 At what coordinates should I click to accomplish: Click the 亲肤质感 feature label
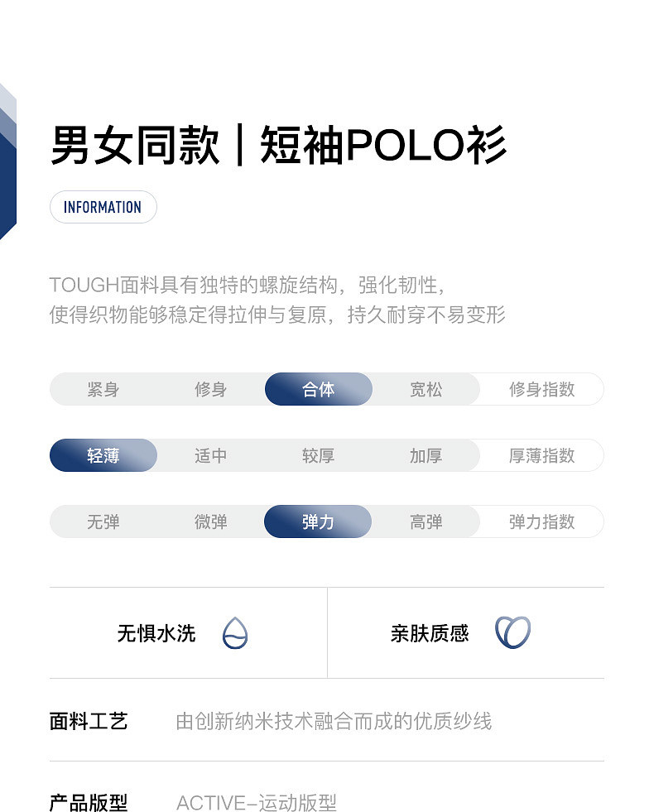coord(430,634)
